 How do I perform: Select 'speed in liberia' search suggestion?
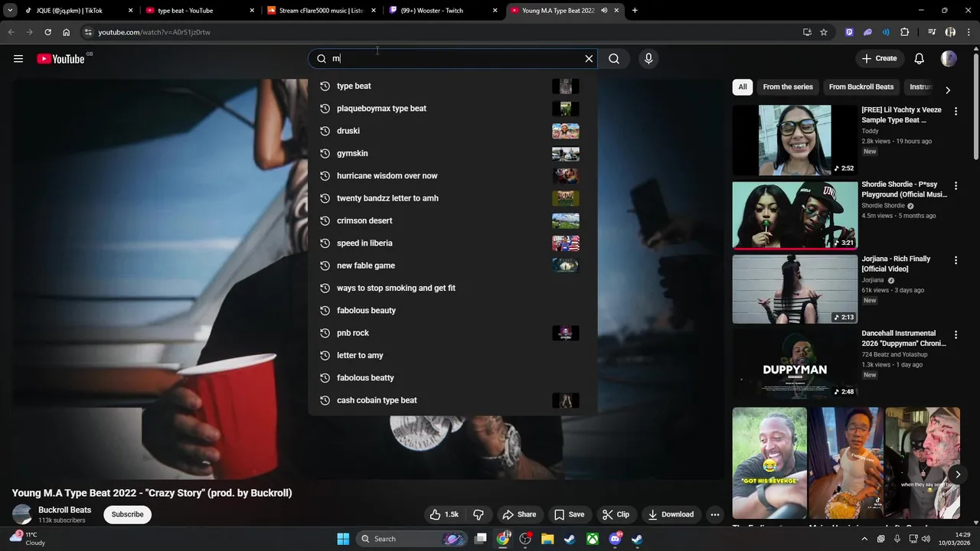click(x=452, y=243)
